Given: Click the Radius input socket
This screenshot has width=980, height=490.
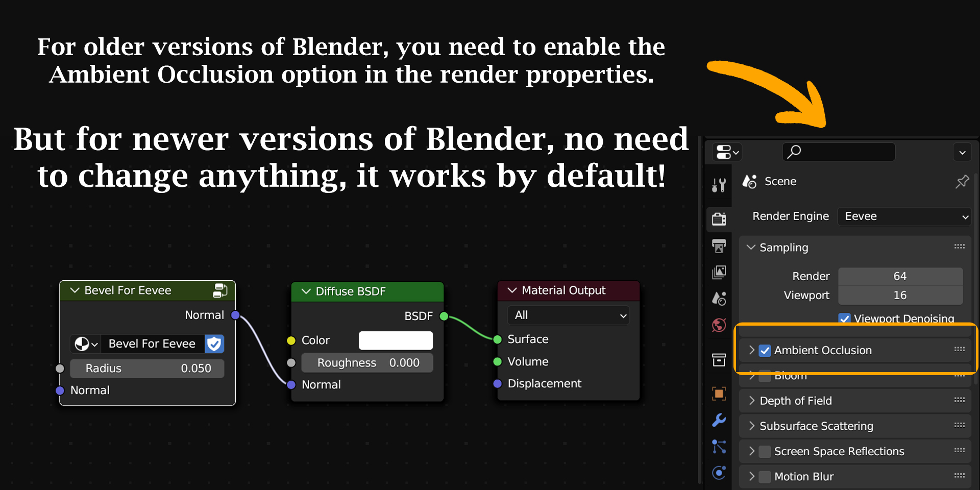Looking at the screenshot, I should click(x=60, y=369).
